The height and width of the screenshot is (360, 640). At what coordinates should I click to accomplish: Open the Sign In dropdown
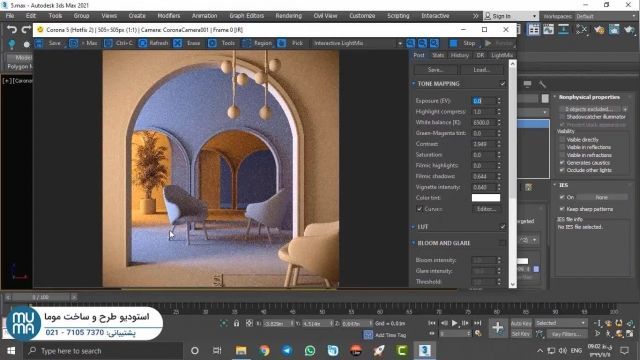[x=510, y=16]
